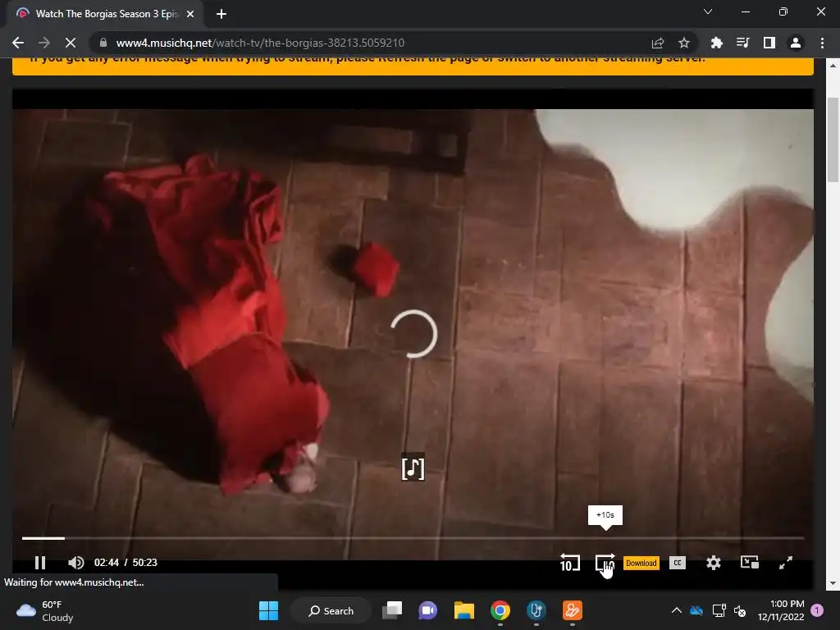Open Chrome three-dot menu
840x630 pixels.
822,43
